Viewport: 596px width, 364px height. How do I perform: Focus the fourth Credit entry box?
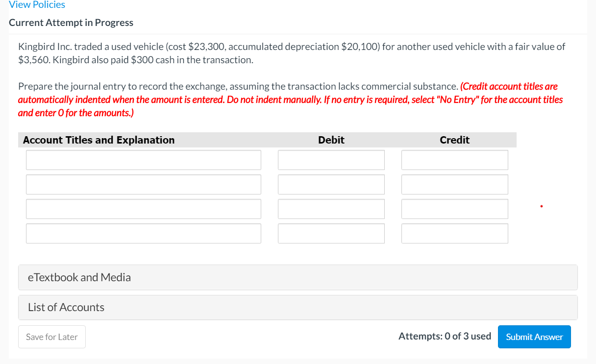tap(454, 233)
